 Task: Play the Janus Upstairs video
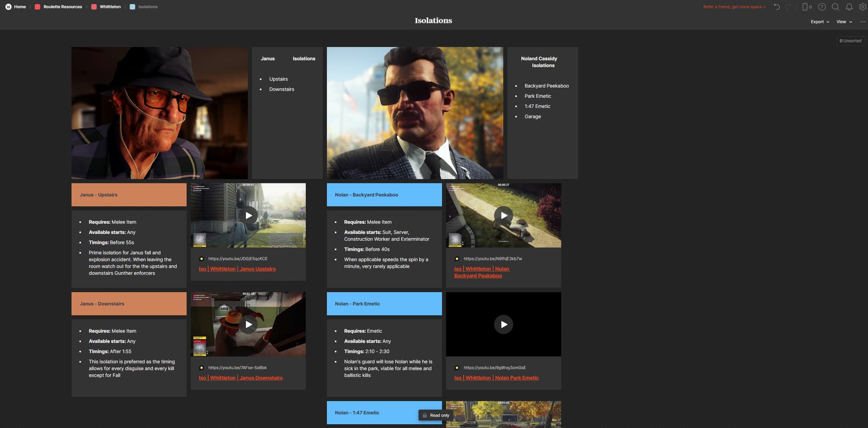(x=248, y=216)
